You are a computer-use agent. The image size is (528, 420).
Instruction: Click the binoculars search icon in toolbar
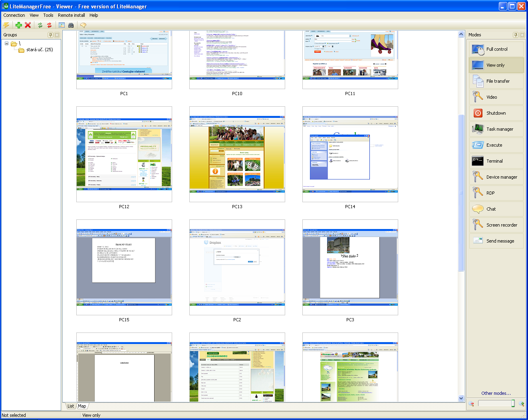[x=71, y=25]
